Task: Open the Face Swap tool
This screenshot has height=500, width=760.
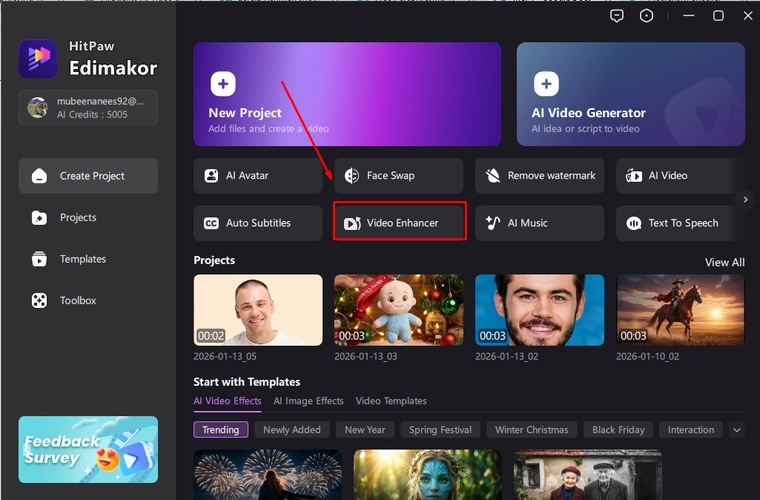Action: (x=398, y=175)
